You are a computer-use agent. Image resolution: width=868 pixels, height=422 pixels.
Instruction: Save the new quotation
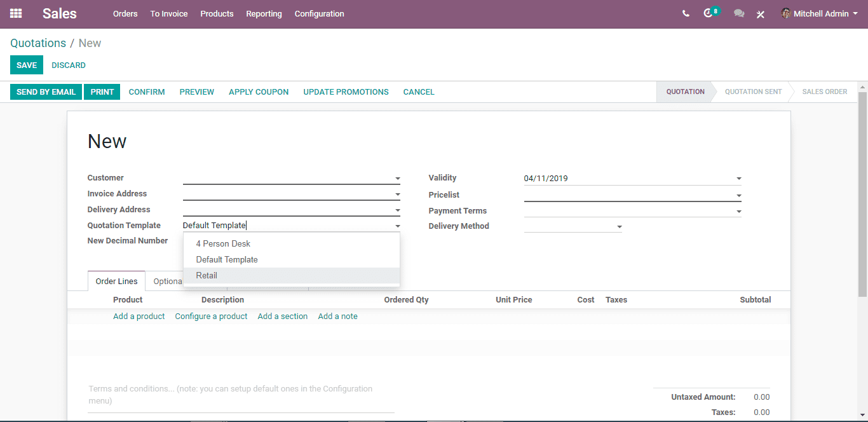tap(27, 65)
